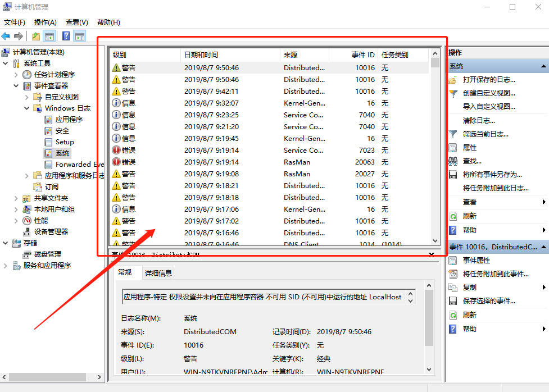Expand the 存储 node in left tree
The height and width of the screenshot is (392, 549).
[x=6, y=243]
